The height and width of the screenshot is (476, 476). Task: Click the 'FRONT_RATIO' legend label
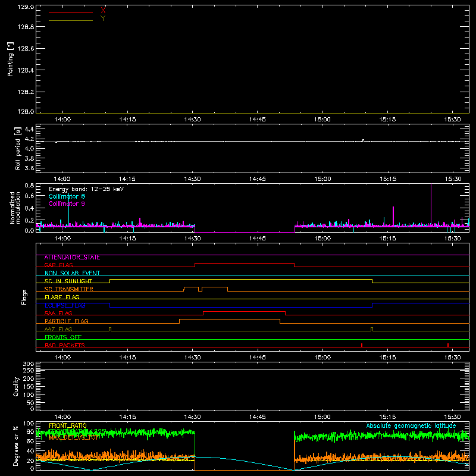click(x=68, y=425)
